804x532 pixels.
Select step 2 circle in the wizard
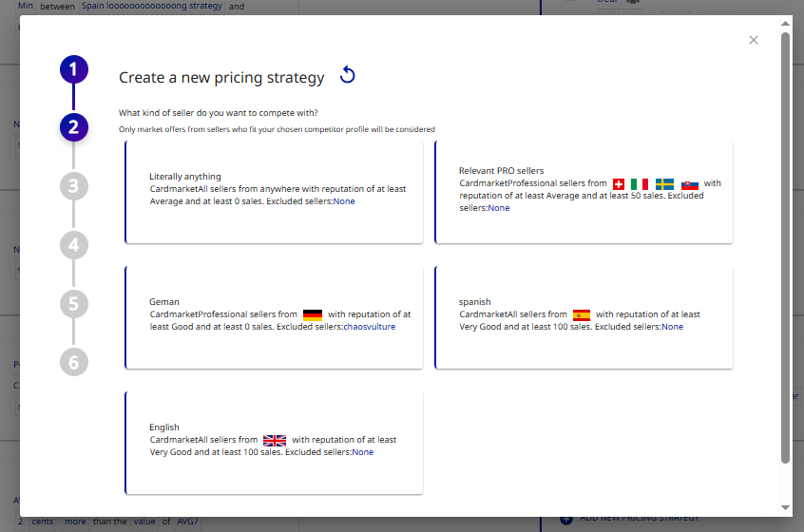click(x=74, y=127)
